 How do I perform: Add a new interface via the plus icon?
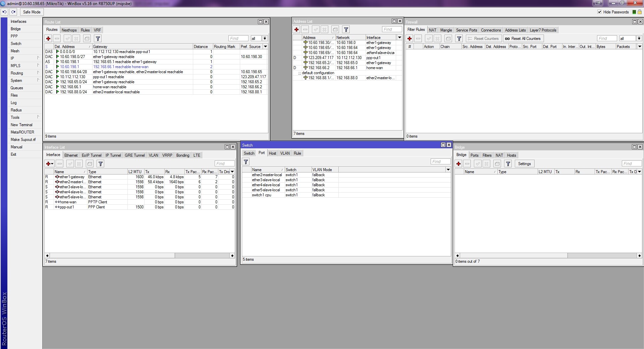[x=48, y=164]
